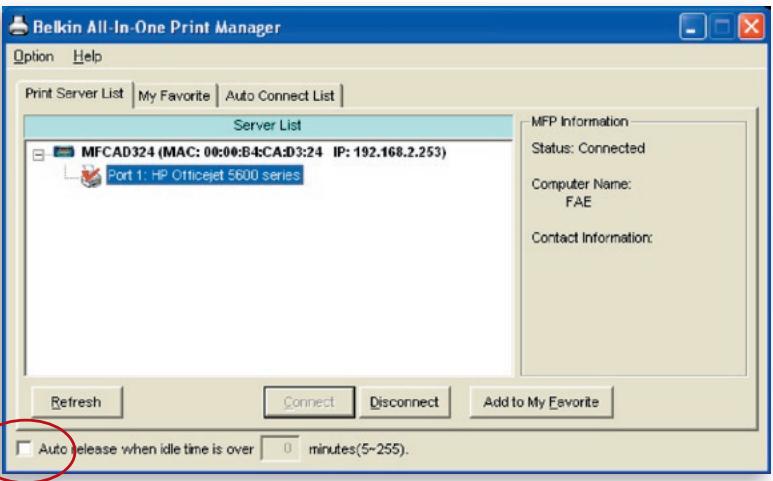Click the disabled maximize window button
This screenshot has width=773, height=481.
click(722, 26)
